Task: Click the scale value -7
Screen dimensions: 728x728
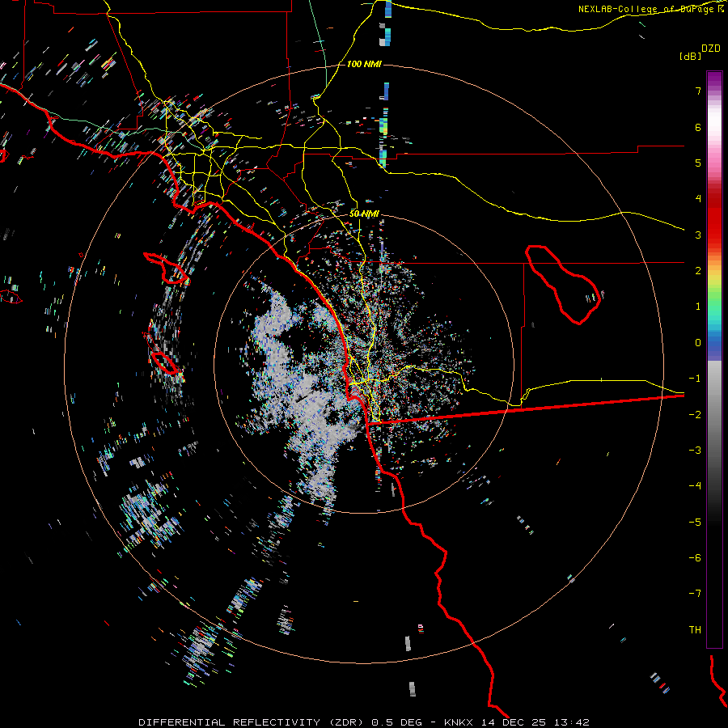Action: (x=695, y=594)
